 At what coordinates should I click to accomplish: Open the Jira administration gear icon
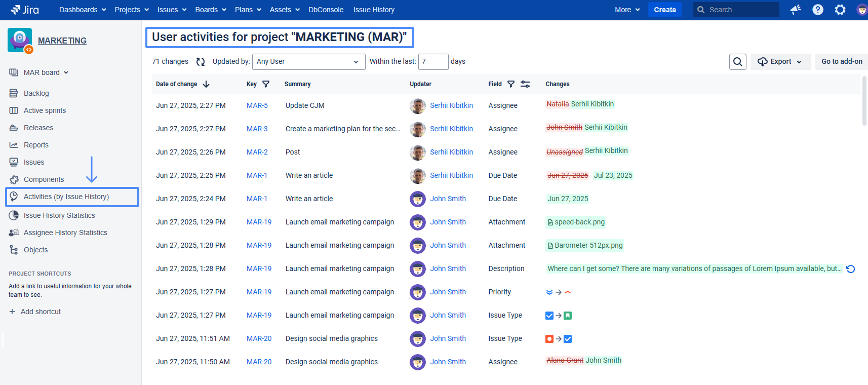(840, 10)
